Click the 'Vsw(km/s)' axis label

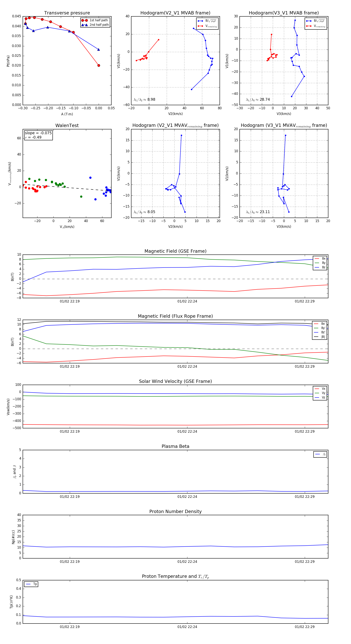click(x=8, y=407)
